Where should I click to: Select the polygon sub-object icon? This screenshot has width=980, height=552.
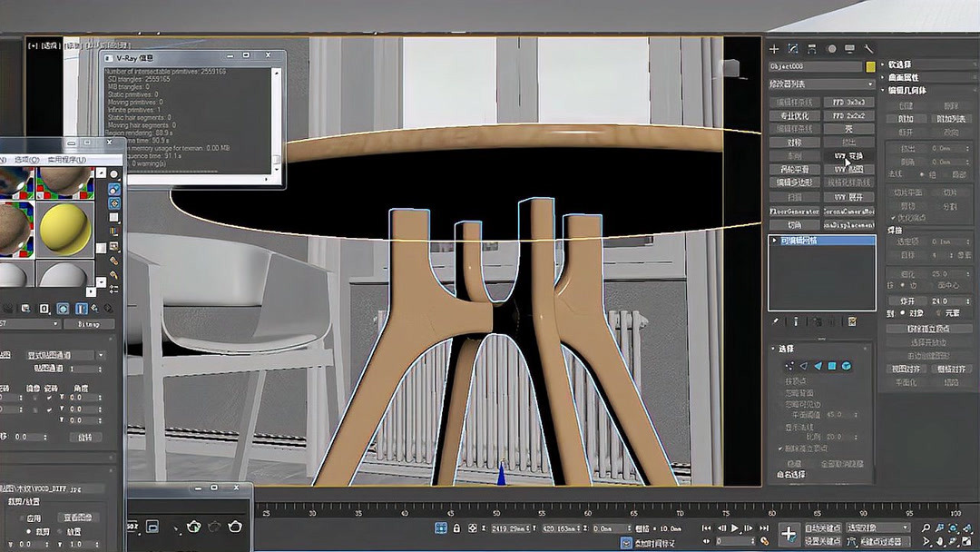point(832,366)
